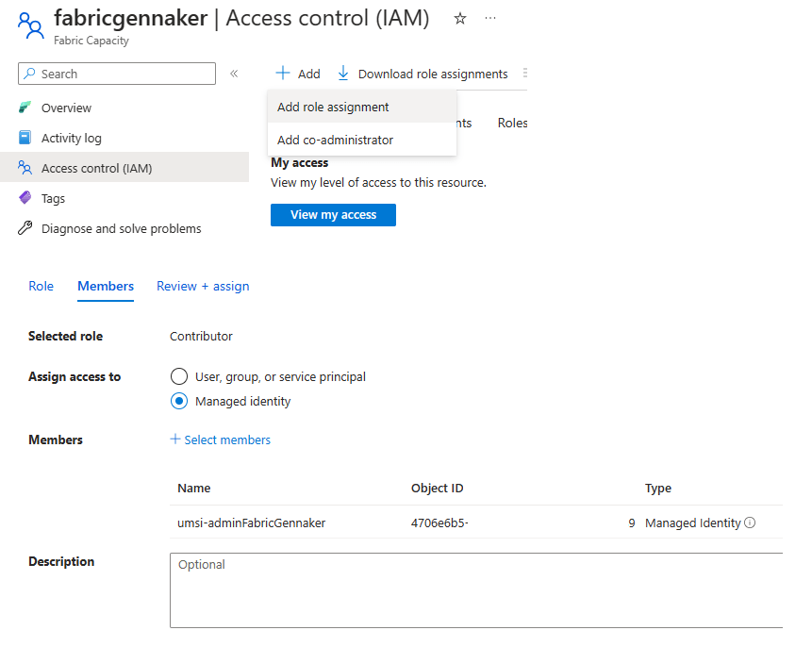Click the favorite star icon
This screenshot has width=812, height=647.
coord(460,19)
